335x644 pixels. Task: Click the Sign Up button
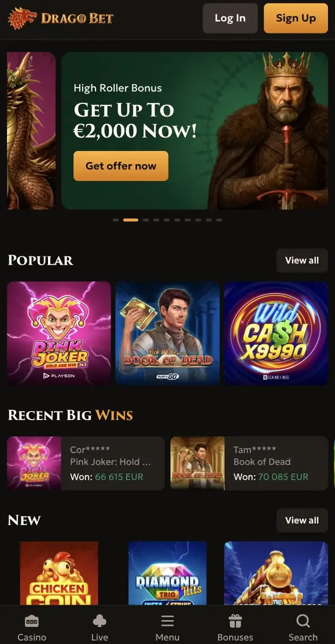pos(295,18)
